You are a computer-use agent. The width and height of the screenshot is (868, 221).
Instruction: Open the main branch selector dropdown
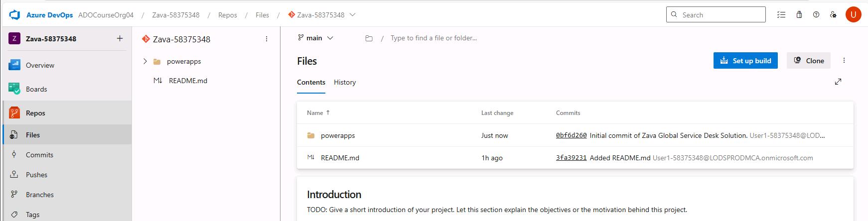[x=315, y=38]
